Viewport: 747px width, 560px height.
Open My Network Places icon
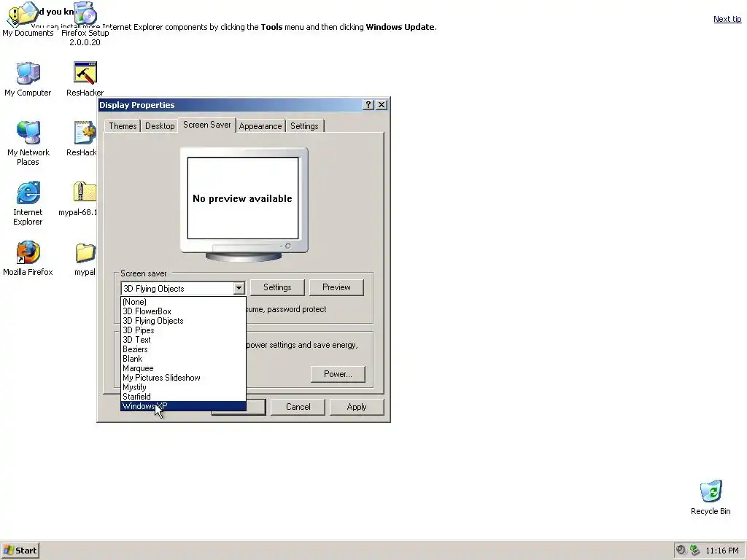[28, 143]
